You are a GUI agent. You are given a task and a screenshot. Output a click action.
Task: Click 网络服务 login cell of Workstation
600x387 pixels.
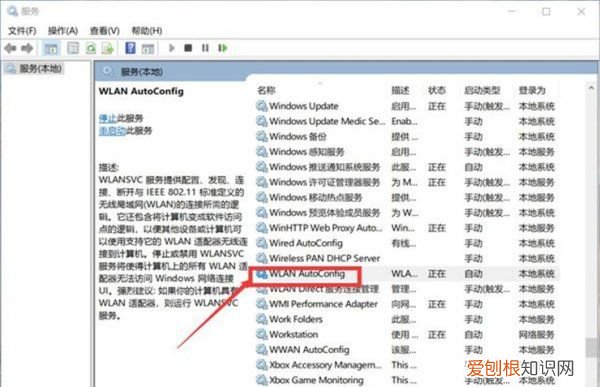(536, 335)
